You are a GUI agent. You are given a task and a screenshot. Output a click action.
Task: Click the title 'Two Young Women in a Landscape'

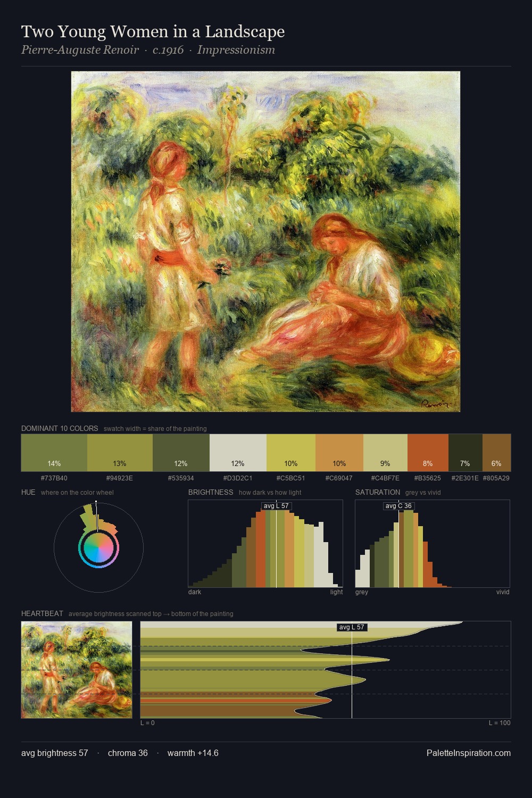[x=153, y=32]
